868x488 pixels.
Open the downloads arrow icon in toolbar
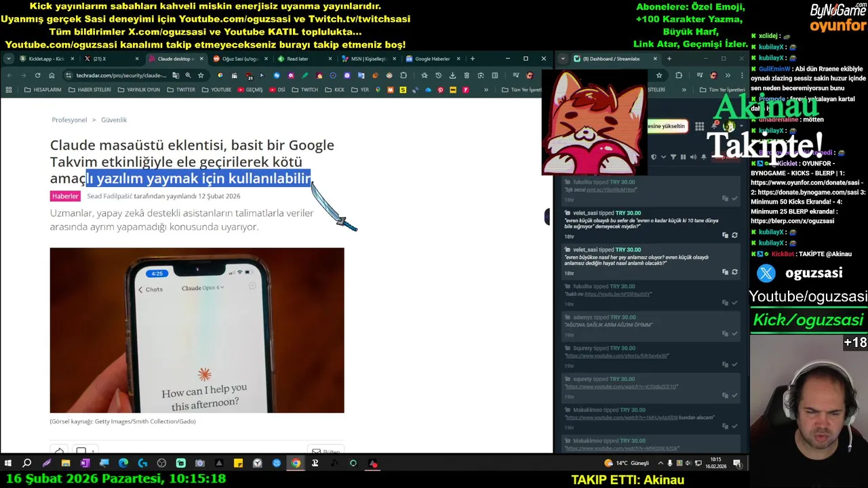click(x=452, y=75)
